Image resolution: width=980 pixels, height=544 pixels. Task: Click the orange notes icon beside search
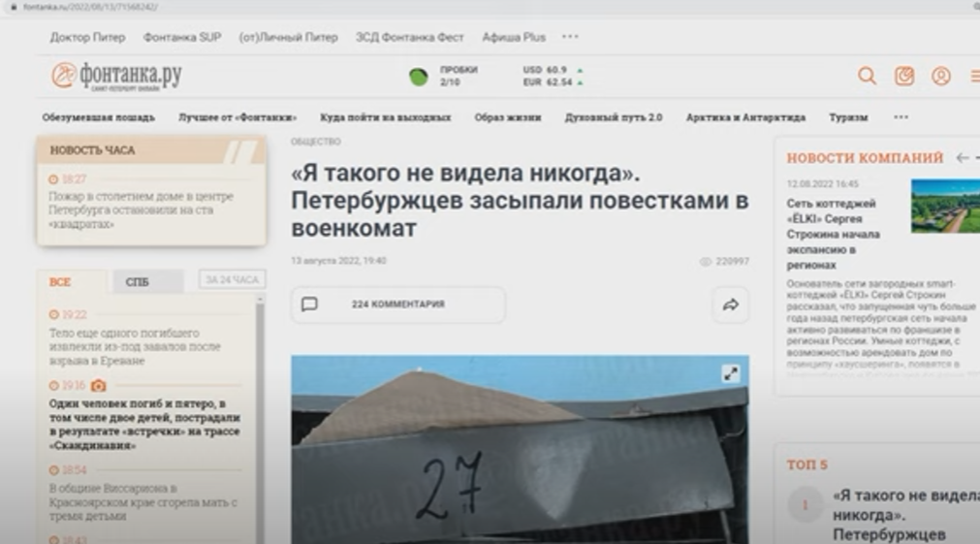coord(903,76)
